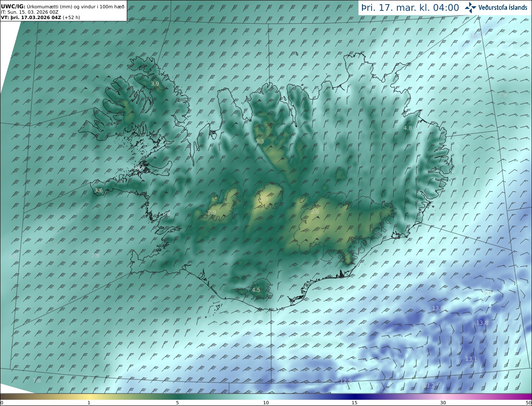Viewport: 532px width, 406px height.
Task: Click the colour scale tick label 5
Action: coord(177,403)
